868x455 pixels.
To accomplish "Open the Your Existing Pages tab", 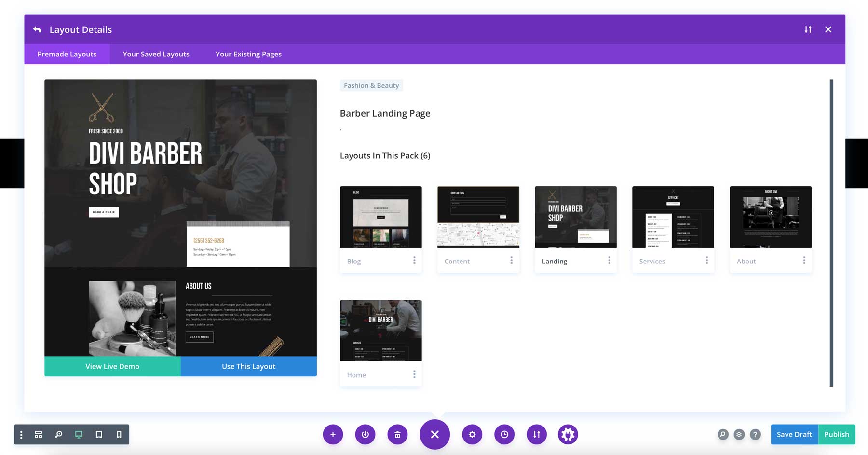I will pyautogui.click(x=248, y=54).
